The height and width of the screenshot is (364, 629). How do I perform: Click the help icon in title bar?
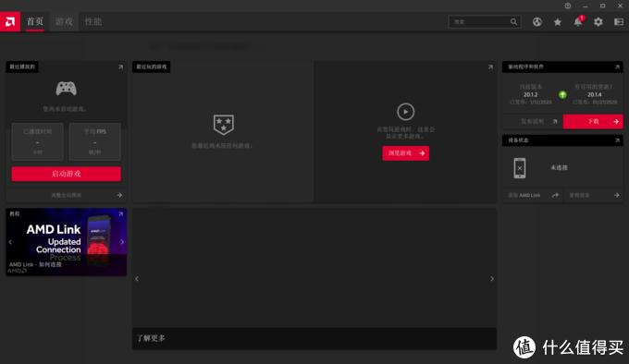pyautogui.click(x=568, y=6)
